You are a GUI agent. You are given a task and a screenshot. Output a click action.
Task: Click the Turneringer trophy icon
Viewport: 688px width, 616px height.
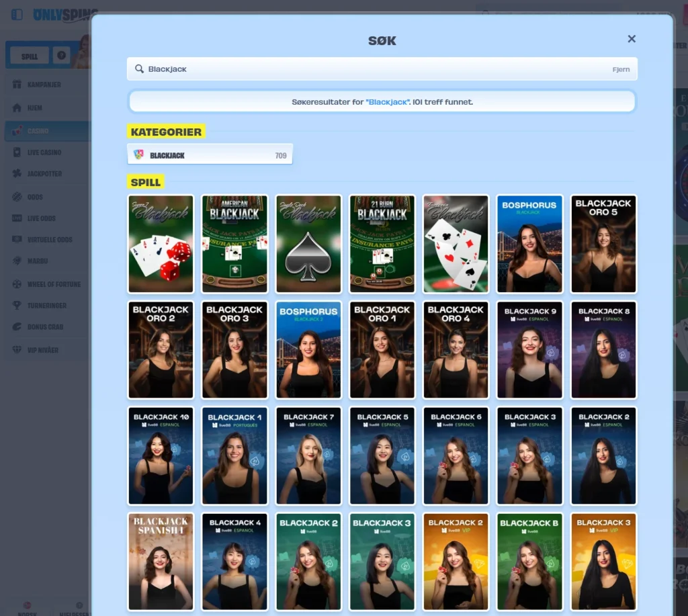pyautogui.click(x=17, y=305)
